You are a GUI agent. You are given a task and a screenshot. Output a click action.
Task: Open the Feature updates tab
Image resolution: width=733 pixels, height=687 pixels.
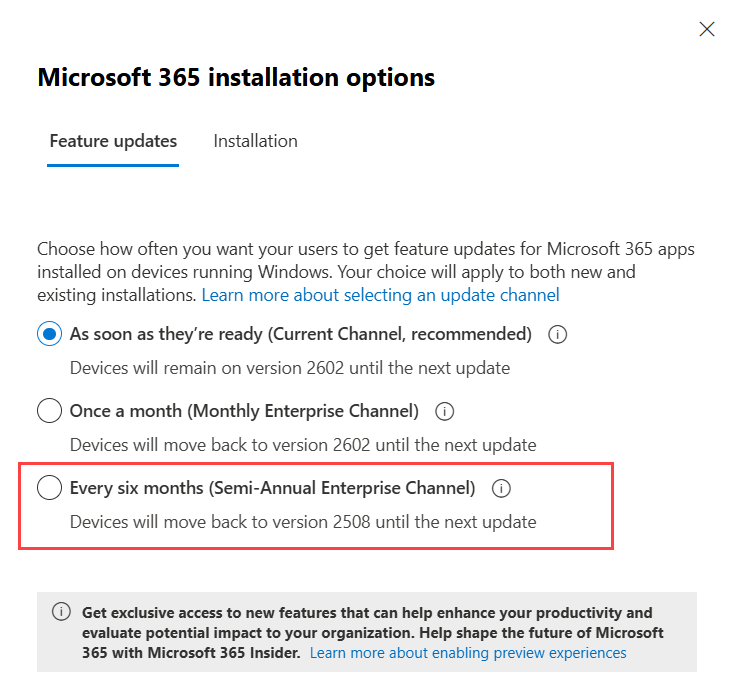pyautogui.click(x=113, y=141)
